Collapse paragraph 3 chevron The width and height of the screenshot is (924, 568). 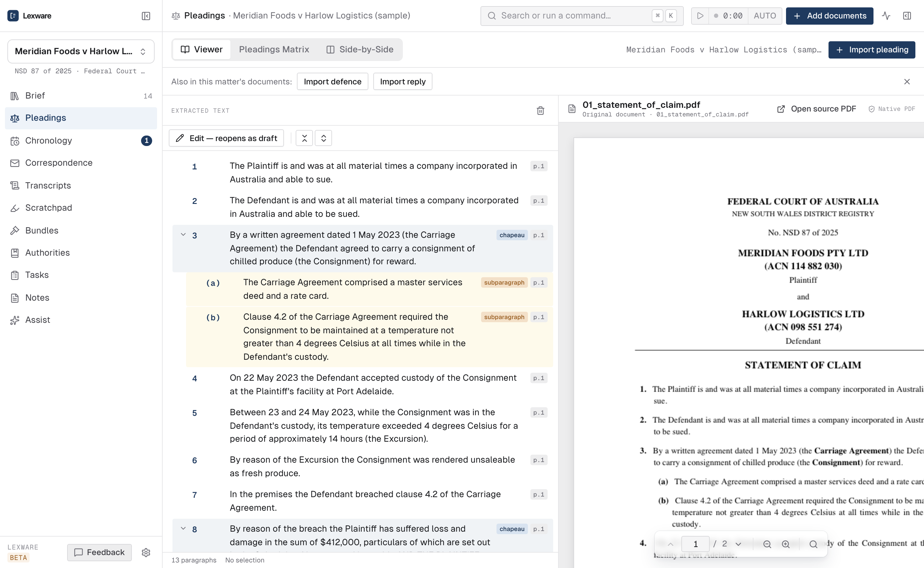coord(183,235)
